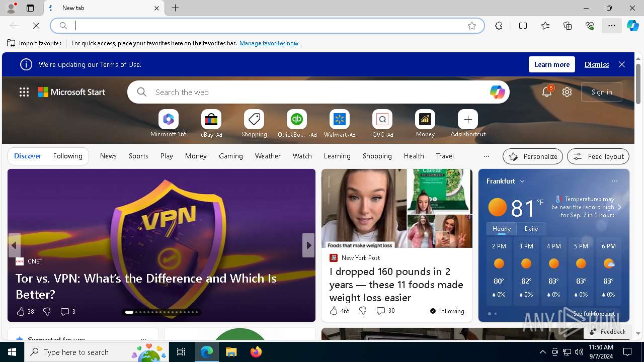Click Learn more about Terms of Use

[x=552, y=64]
